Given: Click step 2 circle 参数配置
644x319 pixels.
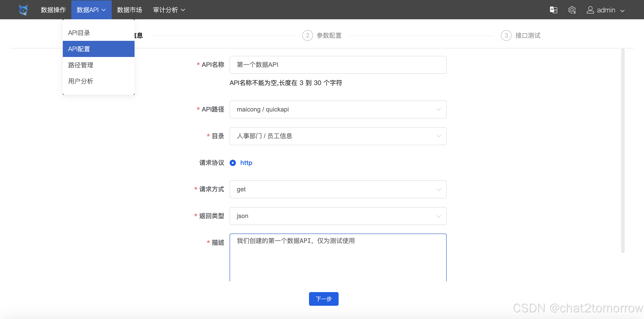Looking at the screenshot, I should 307,35.
